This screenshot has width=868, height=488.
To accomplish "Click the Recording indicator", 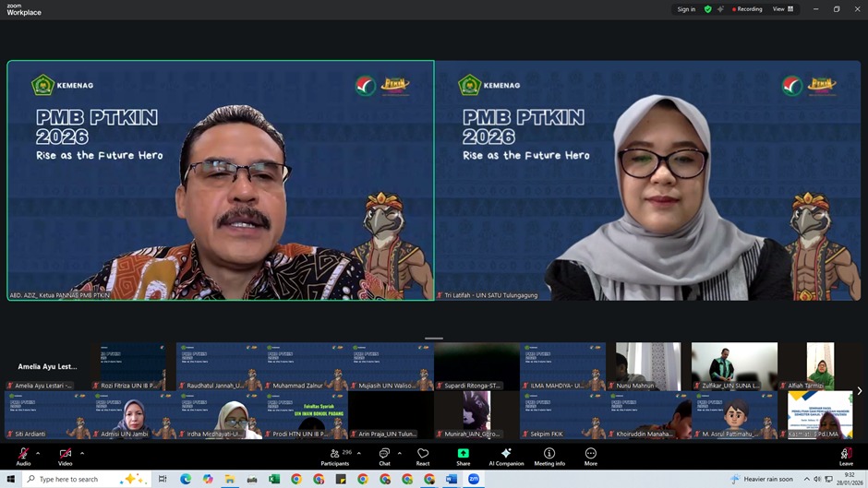I will (747, 9).
